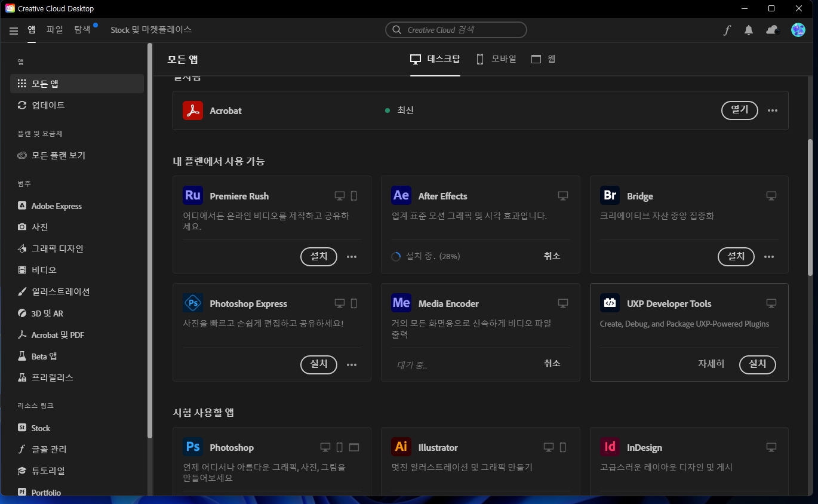Select the 웹 platform tab
Screen dimensions: 818x504
pos(543,59)
